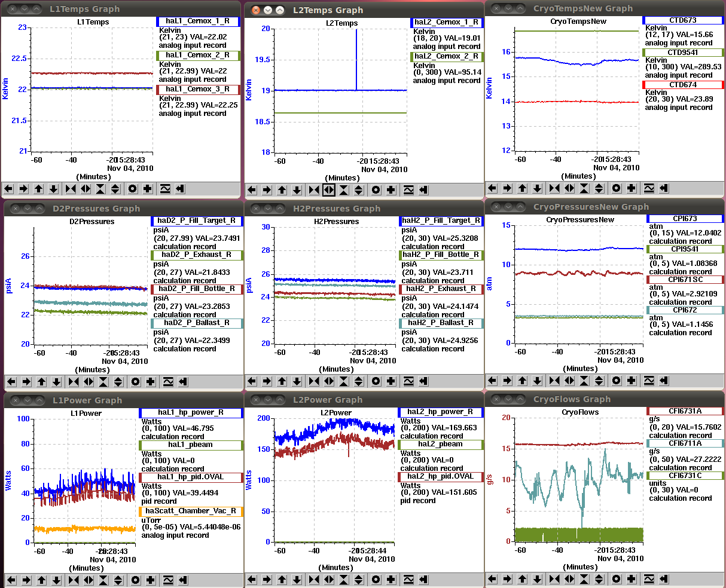Pan left in the D2Pressures graph toolbar
Viewport: 726px width, 588px height.
tap(11, 381)
